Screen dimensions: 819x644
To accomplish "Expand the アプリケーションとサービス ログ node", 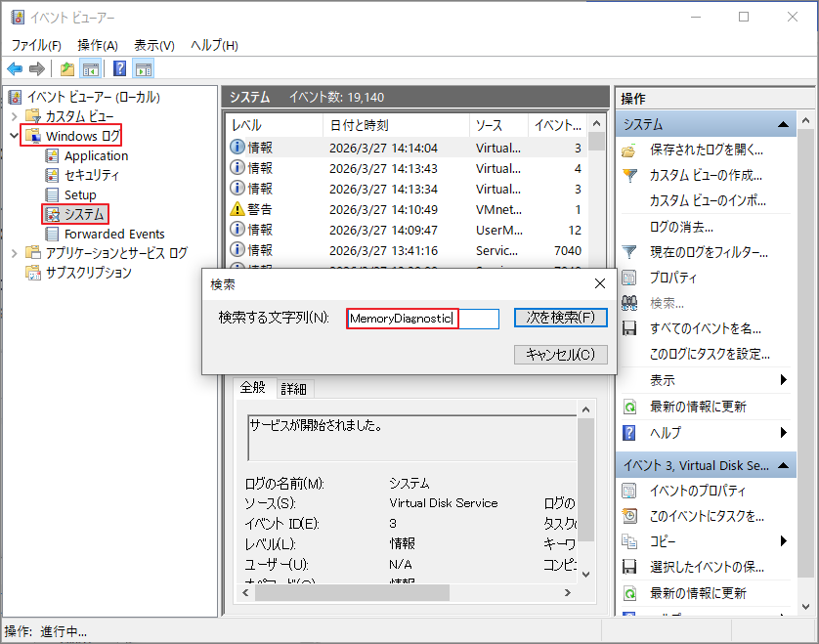I will coord(16,252).
